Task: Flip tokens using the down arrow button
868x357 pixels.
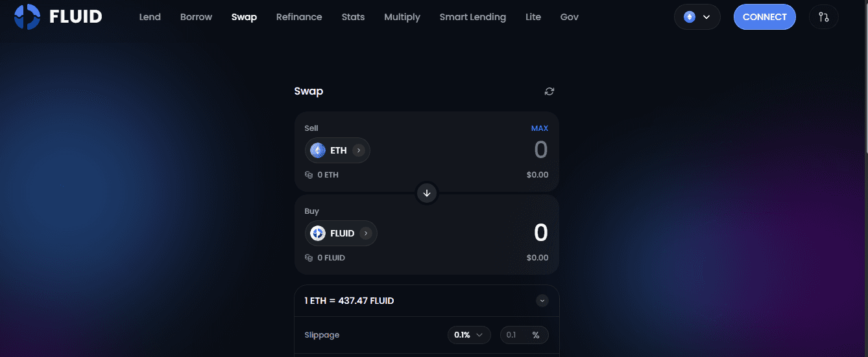Action: 427,193
